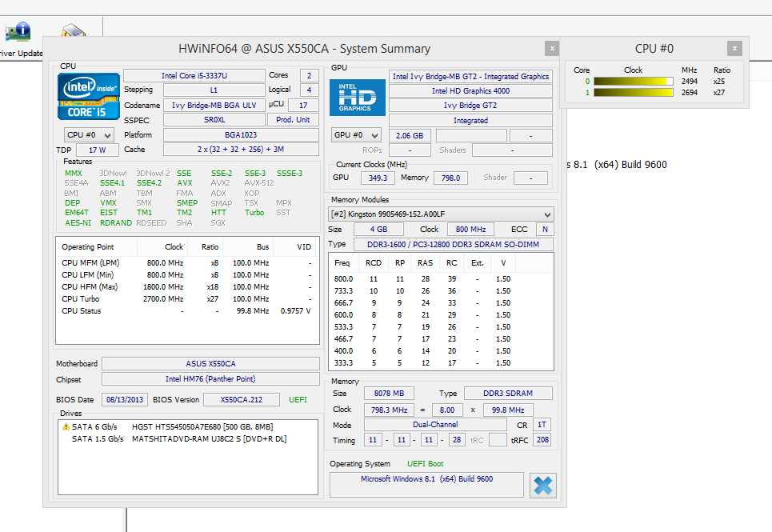Screen dimensions: 772x532
Task: Close the CPU #0 clock window
Action: point(734,48)
